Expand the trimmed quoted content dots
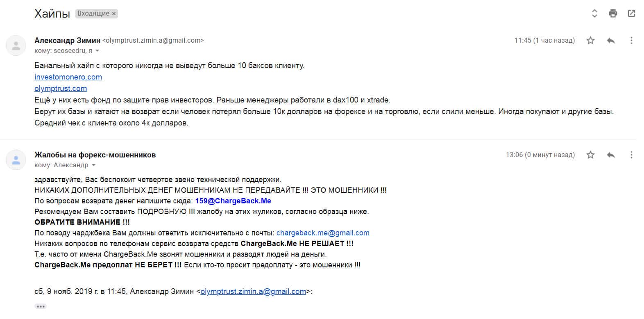 (x=40, y=306)
